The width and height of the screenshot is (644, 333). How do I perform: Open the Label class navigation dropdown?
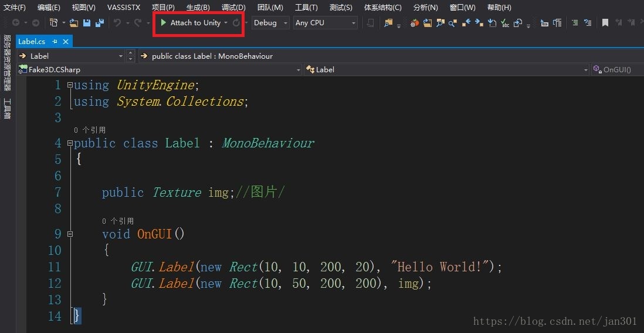click(586, 70)
